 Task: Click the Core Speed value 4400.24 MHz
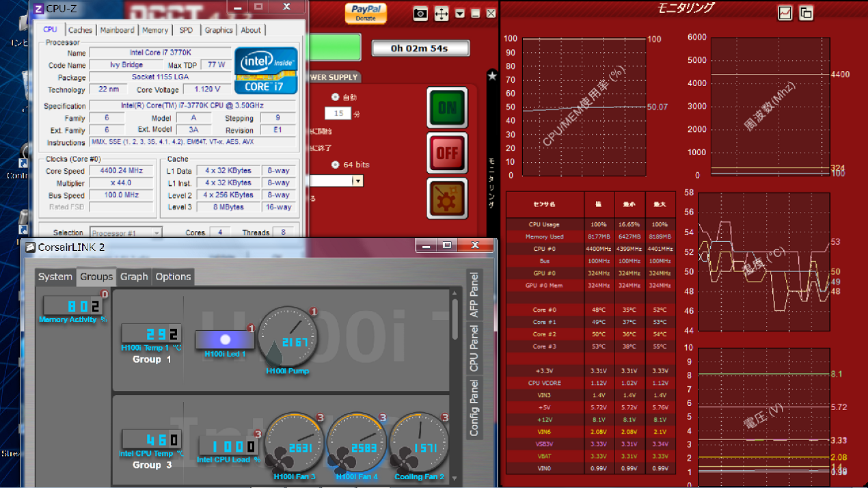[x=123, y=172]
